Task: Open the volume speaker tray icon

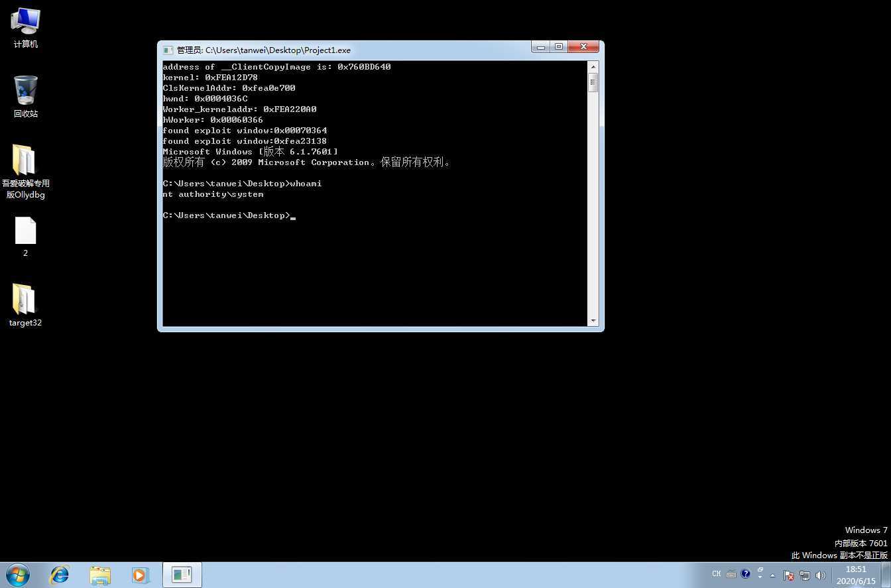Action: 821,575
